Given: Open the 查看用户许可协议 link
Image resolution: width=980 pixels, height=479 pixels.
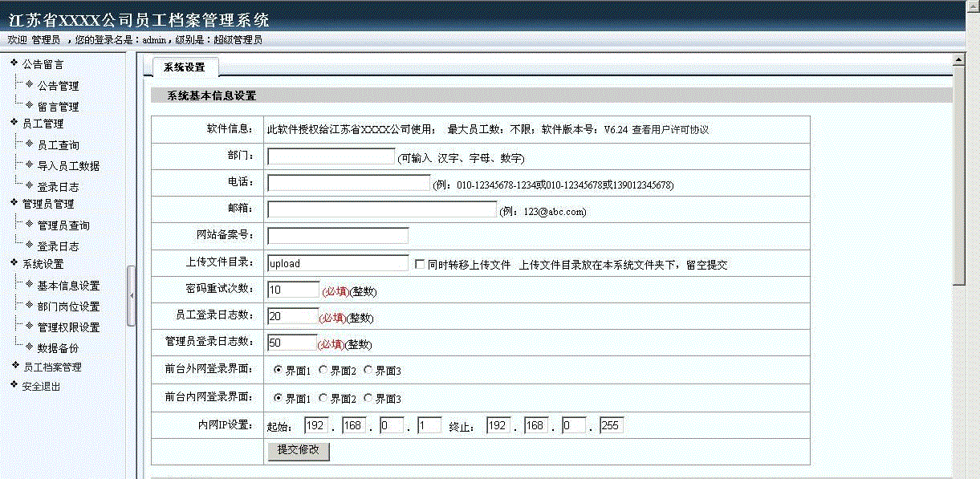Looking at the screenshot, I should click(670, 129).
